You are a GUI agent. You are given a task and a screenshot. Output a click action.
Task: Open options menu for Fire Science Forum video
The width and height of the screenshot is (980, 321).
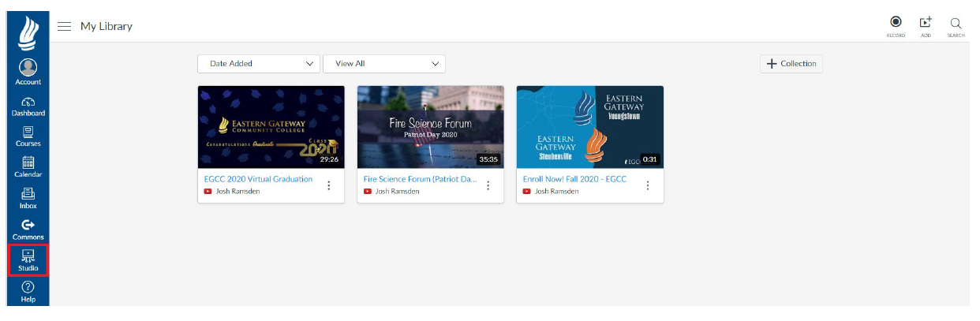tap(488, 185)
